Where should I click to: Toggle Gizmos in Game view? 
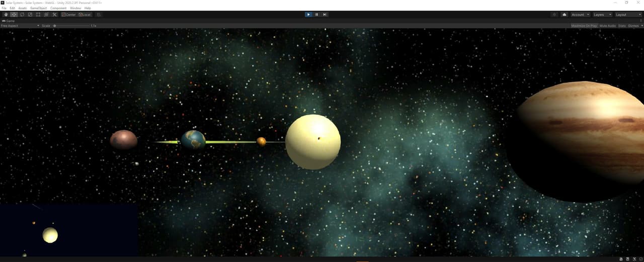(633, 26)
